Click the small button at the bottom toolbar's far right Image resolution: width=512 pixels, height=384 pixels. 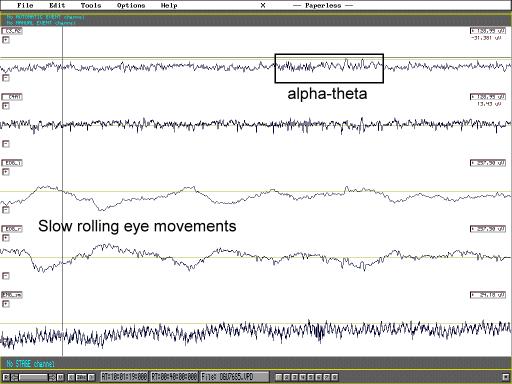click(x=506, y=377)
